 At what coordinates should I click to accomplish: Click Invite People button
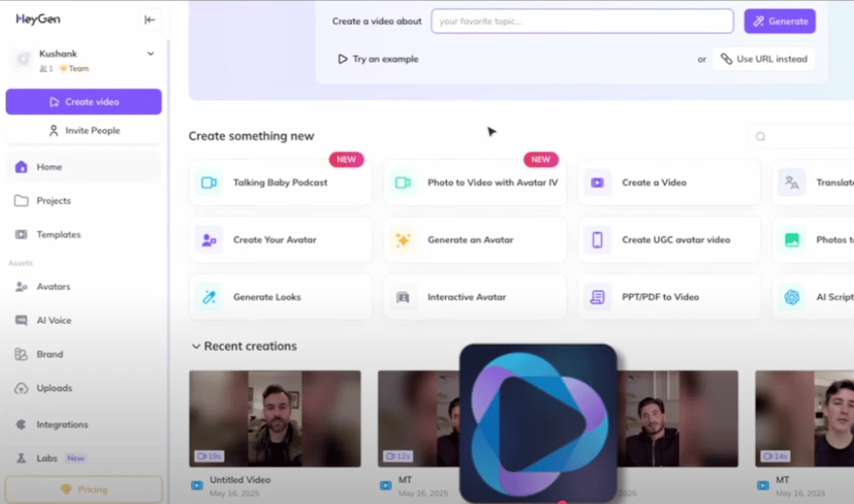pyautogui.click(x=84, y=131)
